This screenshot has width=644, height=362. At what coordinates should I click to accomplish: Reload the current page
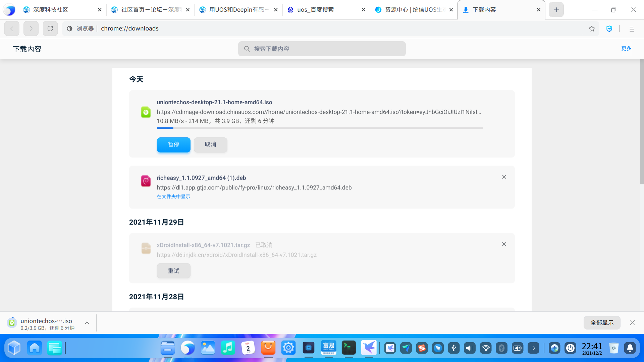point(50,29)
